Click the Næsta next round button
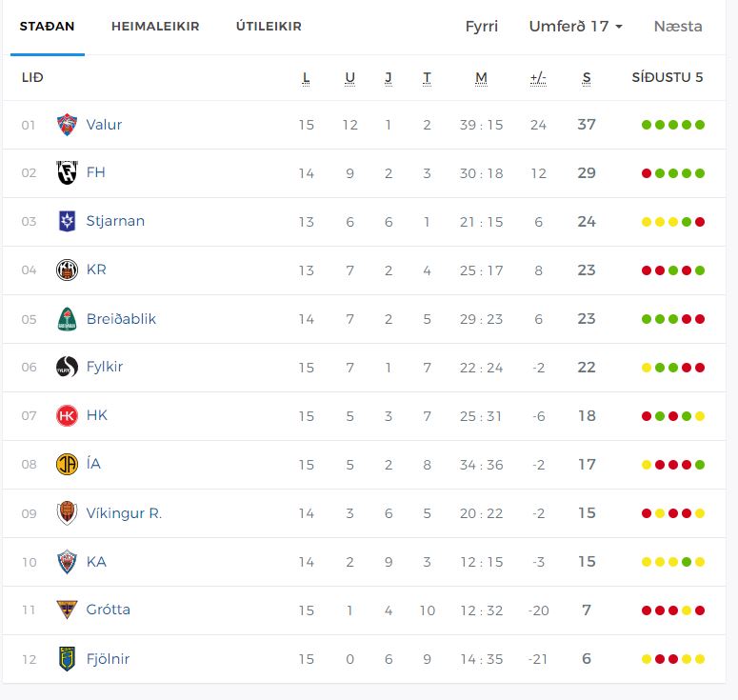 (678, 27)
